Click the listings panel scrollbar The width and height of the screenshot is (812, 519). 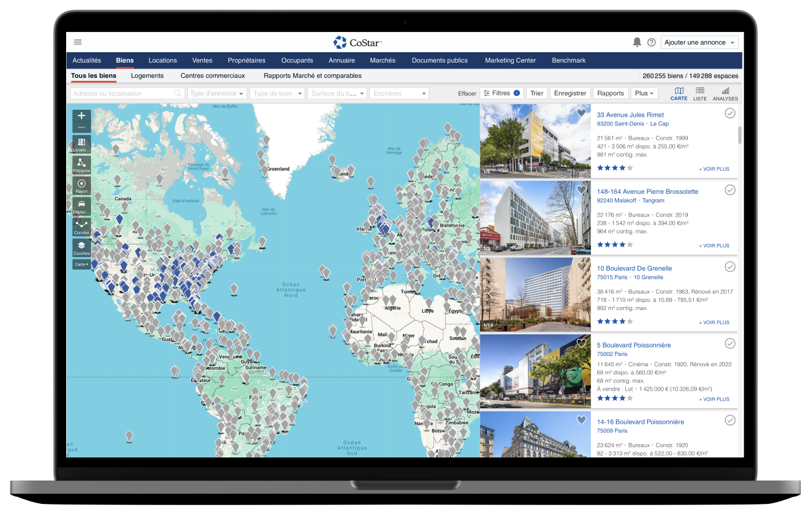click(x=739, y=135)
